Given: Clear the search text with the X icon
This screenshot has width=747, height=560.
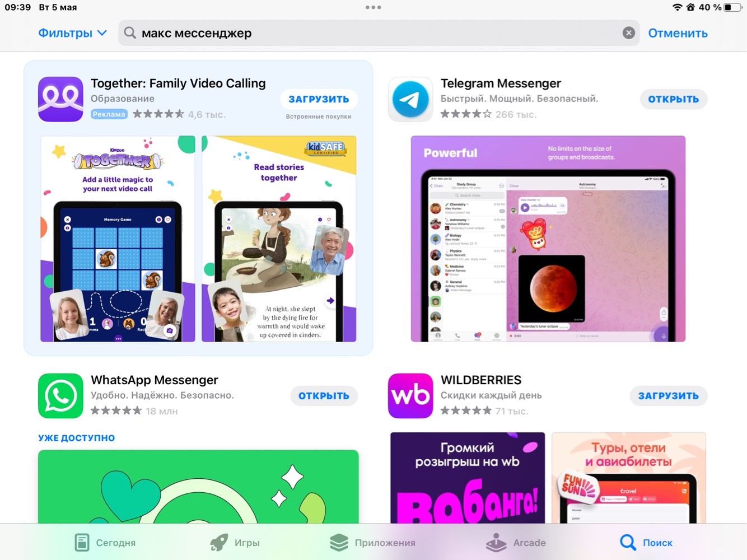Looking at the screenshot, I should 629,33.
